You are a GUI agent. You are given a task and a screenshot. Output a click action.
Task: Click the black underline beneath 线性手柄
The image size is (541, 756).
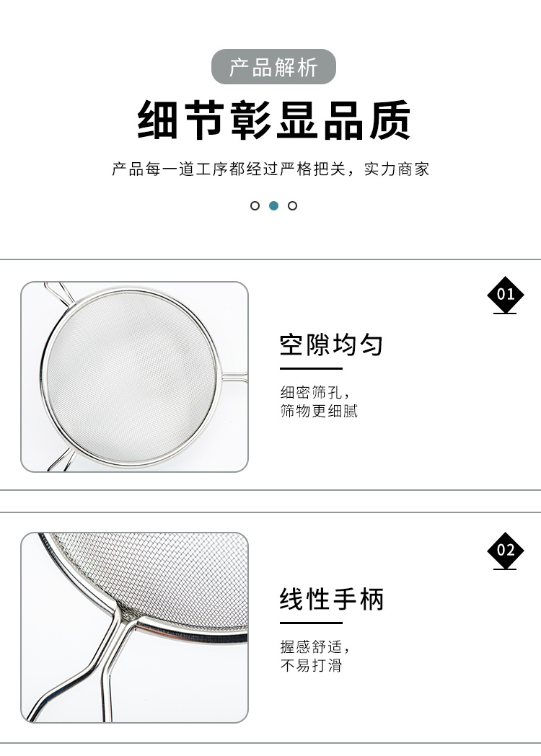(x=312, y=623)
